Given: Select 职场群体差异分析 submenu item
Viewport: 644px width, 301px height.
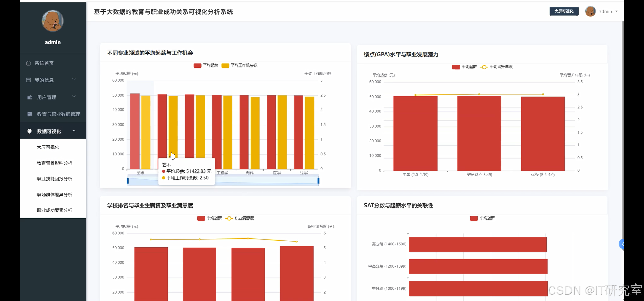Looking at the screenshot, I should coord(53,195).
